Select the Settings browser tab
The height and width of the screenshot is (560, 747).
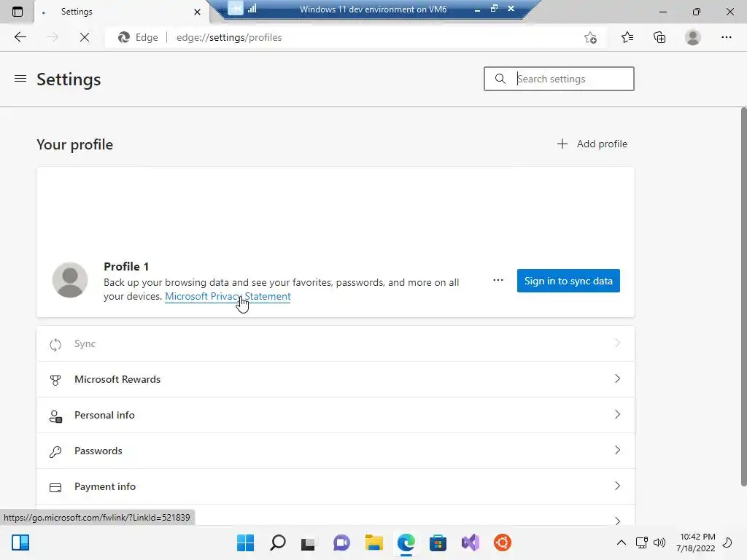122,12
